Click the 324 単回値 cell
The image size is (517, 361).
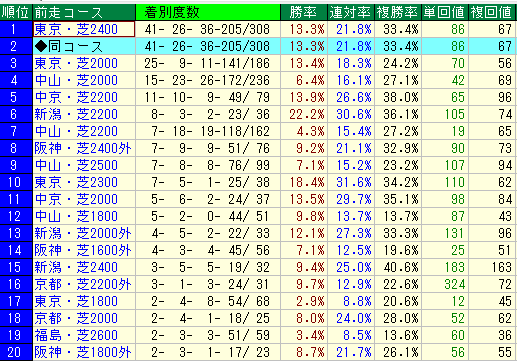pos(445,284)
